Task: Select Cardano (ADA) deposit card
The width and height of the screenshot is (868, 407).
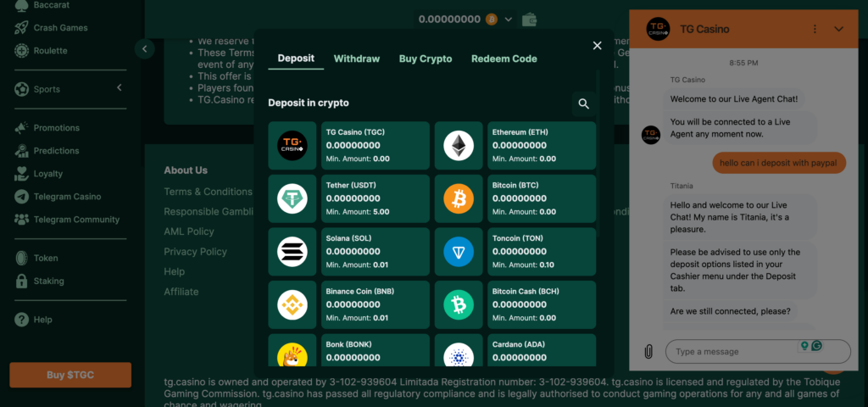Action: 542,350
